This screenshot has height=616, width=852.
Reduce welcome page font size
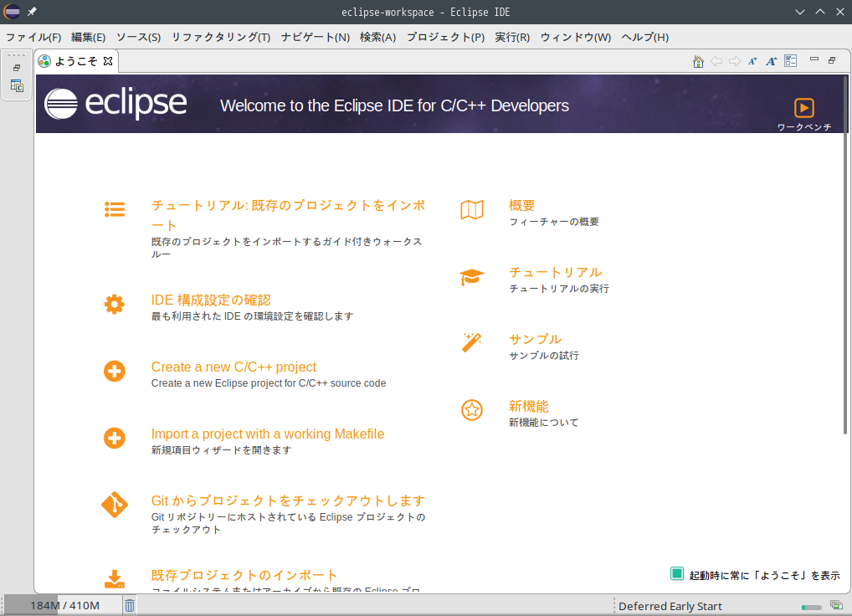tap(752, 61)
